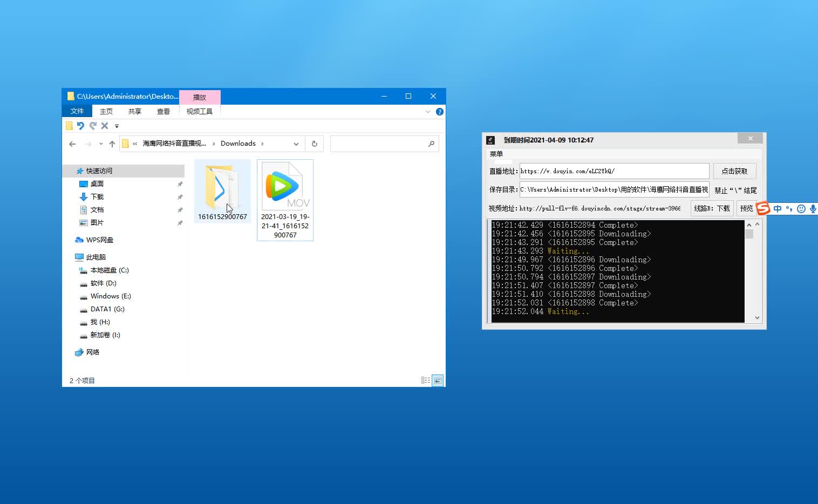Go back with the Explorer back arrow

pyautogui.click(x=72, y=144)
